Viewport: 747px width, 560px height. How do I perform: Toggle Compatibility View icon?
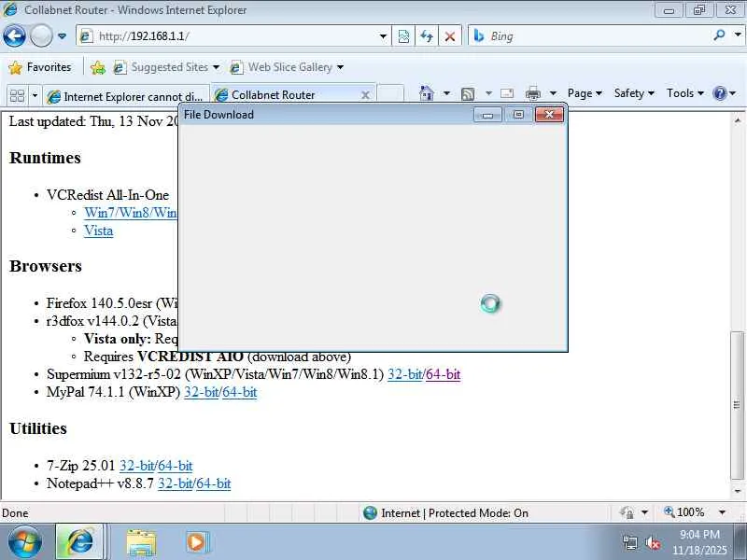pos(403,36)
